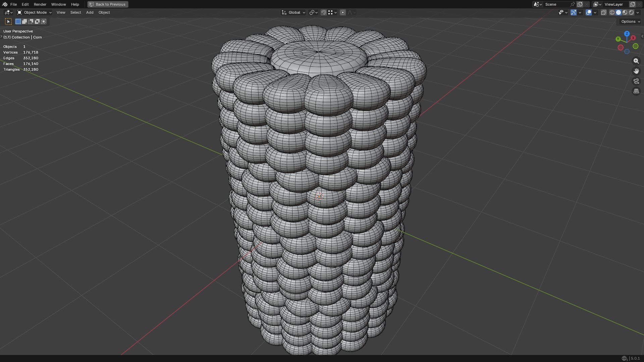Click the green Y axis on navigation gizmo

pos(618,39)
